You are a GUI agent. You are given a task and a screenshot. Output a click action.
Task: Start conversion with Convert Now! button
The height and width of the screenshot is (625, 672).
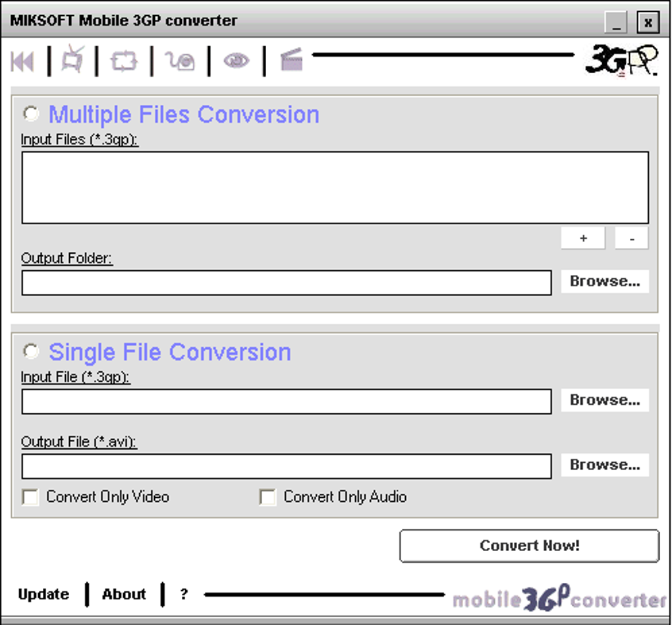click(x=529, y=546)
